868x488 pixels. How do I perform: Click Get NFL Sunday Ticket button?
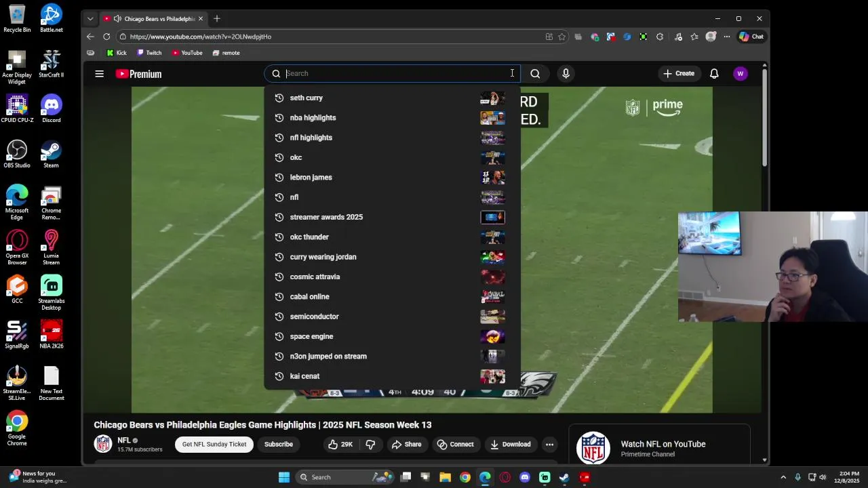pyautogui.click(x=214, y=445)
